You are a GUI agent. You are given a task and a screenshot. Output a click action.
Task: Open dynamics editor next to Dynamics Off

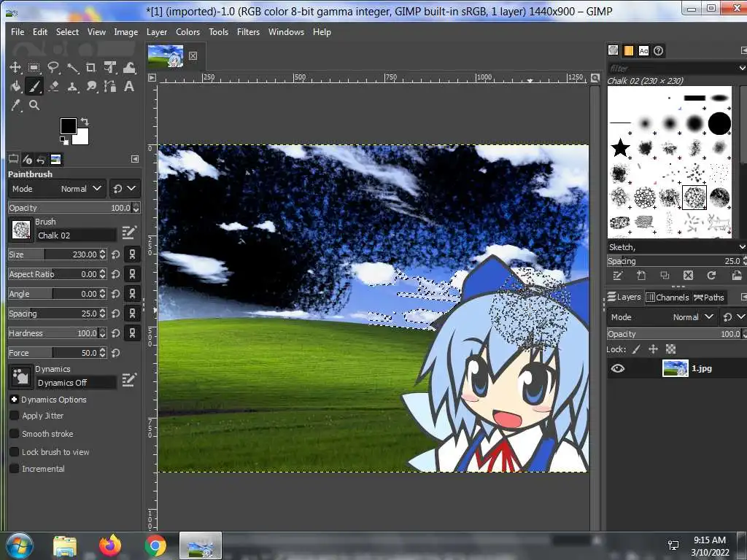[128, 379]
